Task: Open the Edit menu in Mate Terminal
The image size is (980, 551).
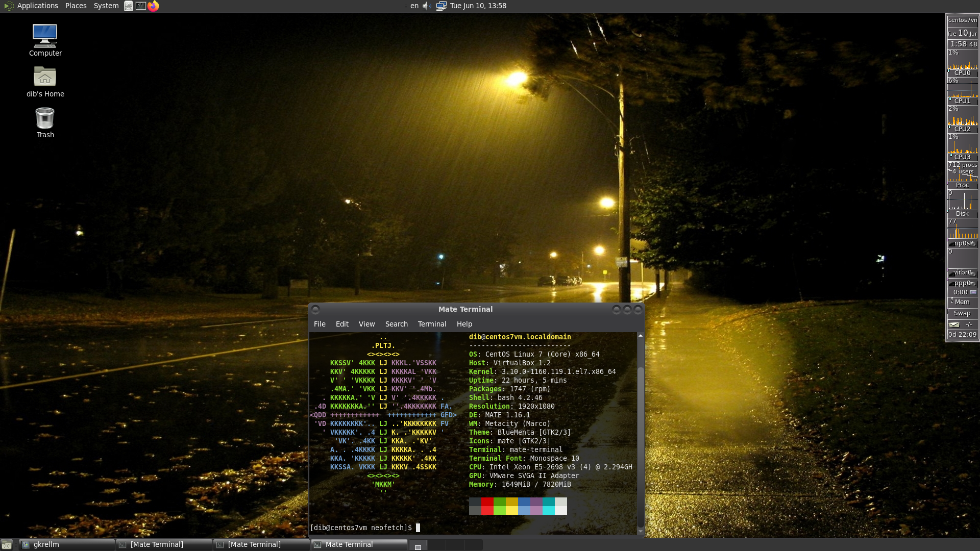Action: click(342, 324)
